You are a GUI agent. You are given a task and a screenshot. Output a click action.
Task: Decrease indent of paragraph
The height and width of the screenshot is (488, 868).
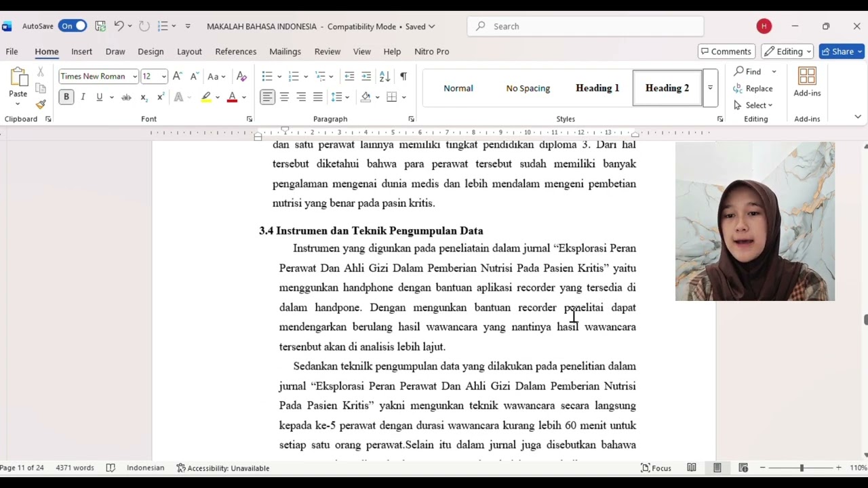tap(349, 77)
